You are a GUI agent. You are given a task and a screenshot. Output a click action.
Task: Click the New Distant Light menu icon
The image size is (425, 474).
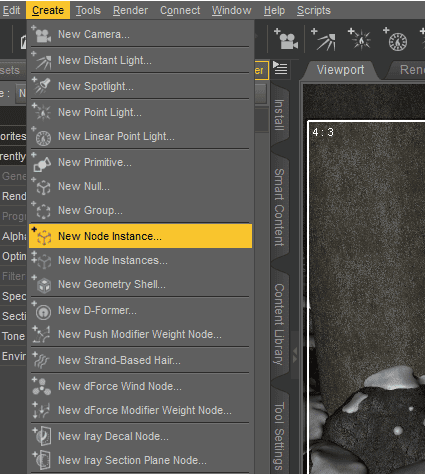(x=41, y=60)
